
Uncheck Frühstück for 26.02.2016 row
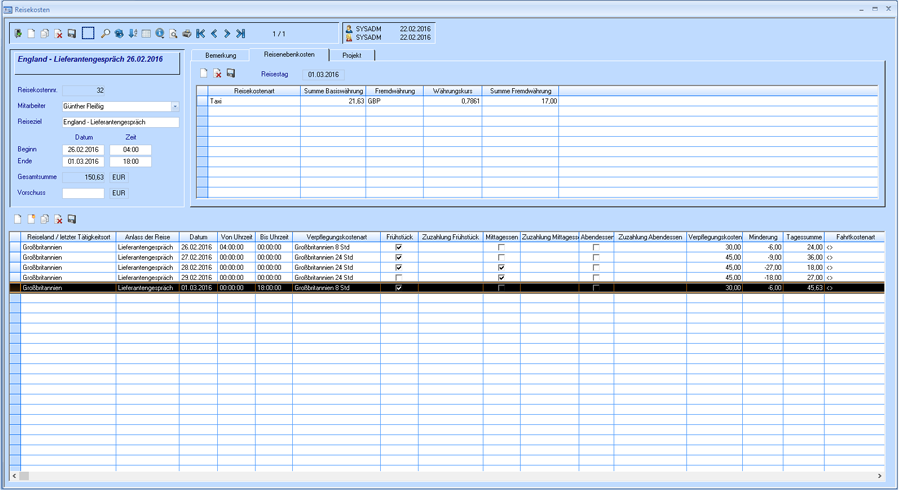tap(399, 247)
